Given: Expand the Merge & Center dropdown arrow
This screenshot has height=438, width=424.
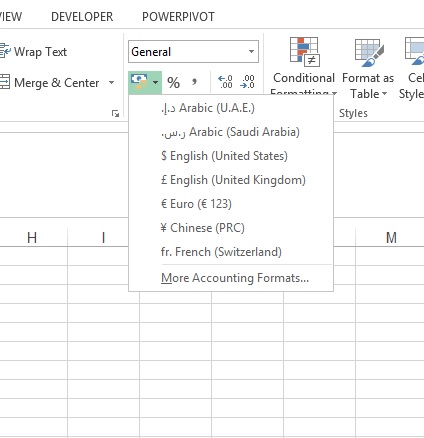Looking at the screenshot, I should 111,82.
